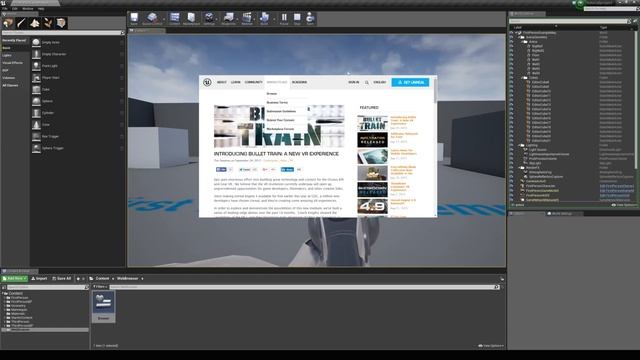Image resolution: width=640 pixels, height=360 pixels.
Task: Open the Content toolbar button
Action: point(174,18)
